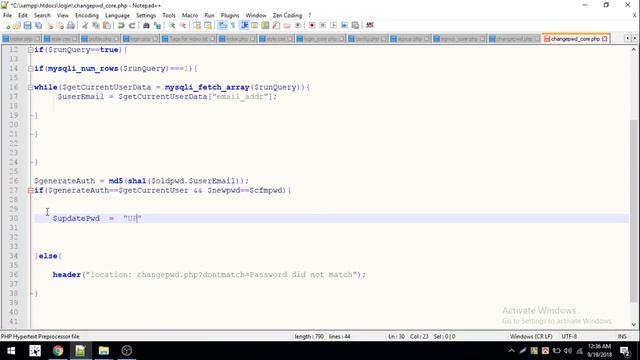This screenshot has height=360, width=640.
Task: Create a new file from the toolbar
Action: click(7, 25)
